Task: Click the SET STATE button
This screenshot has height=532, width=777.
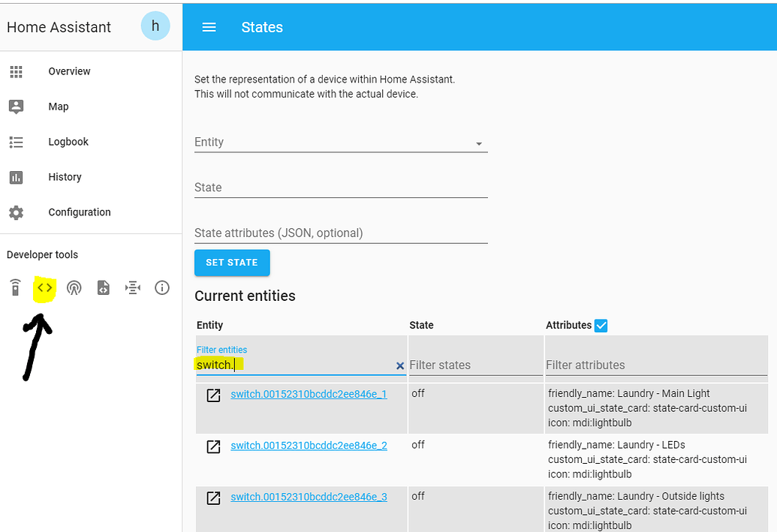Action: pyautogui.click(x=232, y=263)
